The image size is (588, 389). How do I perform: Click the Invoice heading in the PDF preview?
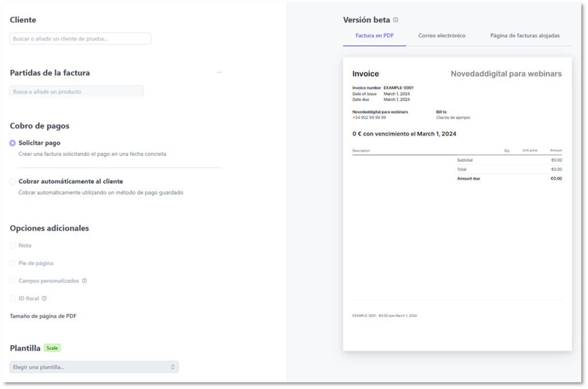(366, 74)
